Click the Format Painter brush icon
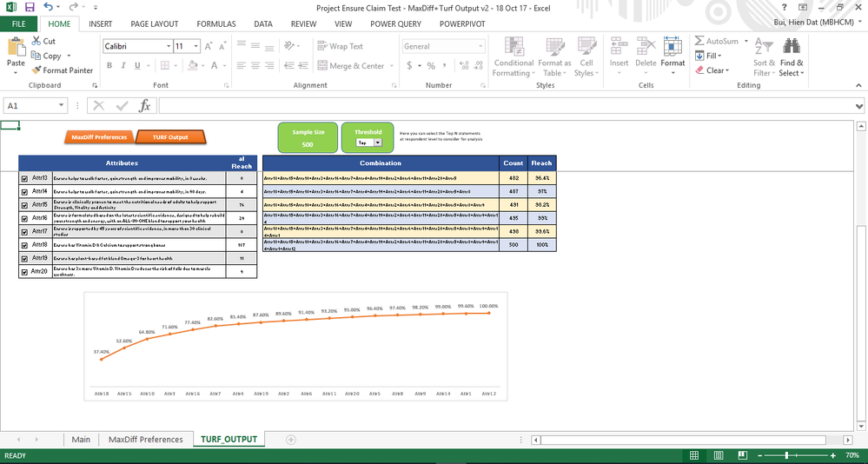 click(36, 70)
